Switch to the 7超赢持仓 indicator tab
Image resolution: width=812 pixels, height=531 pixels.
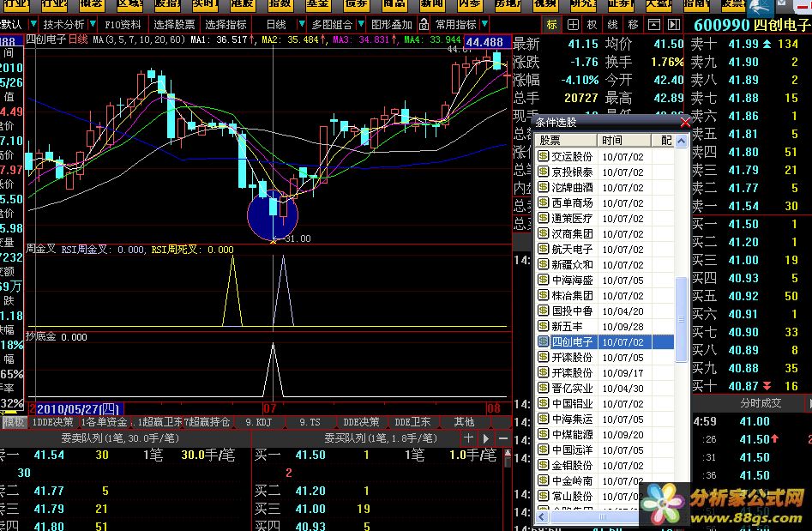(208, 422)
